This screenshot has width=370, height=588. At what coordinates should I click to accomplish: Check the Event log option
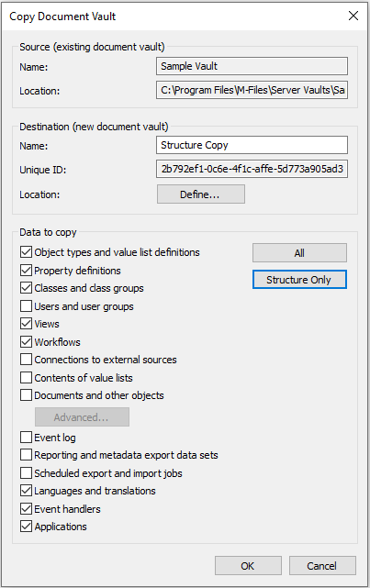click(x=26, y=438)
